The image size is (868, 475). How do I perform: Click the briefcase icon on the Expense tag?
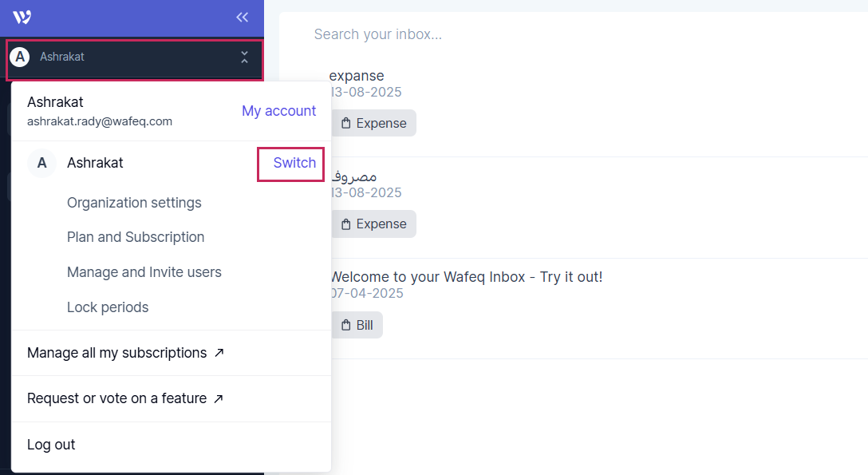click(x=346, y=123)
